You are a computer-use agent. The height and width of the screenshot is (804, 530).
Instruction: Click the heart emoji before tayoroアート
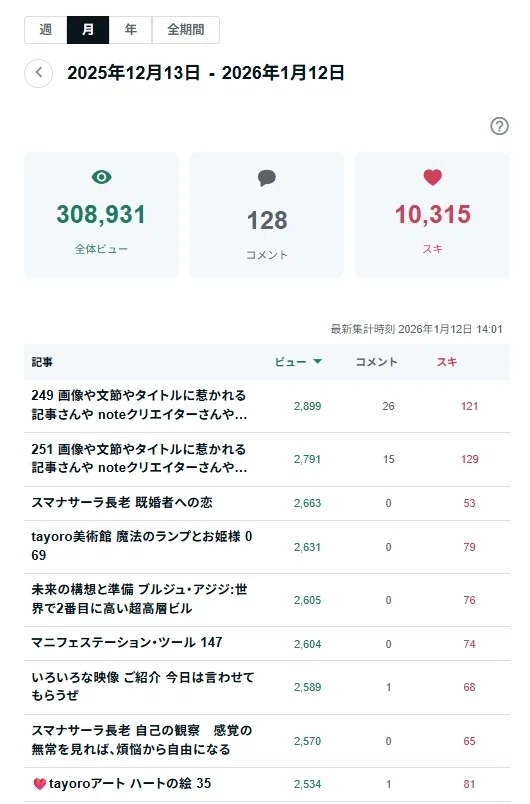(39, 784)
